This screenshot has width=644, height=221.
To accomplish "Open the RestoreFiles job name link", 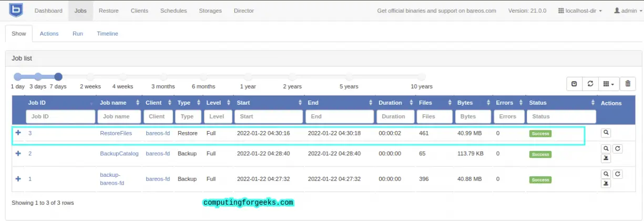I will [116, 134].
